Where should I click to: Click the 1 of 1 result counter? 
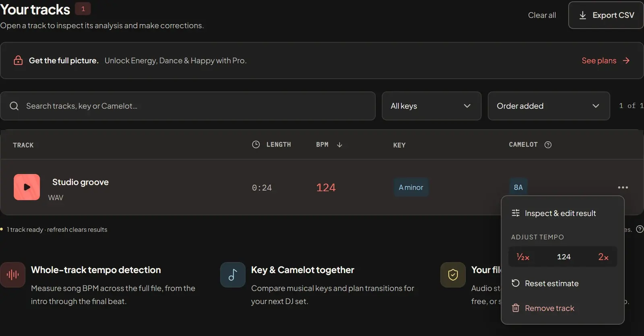tap(631, 105)
